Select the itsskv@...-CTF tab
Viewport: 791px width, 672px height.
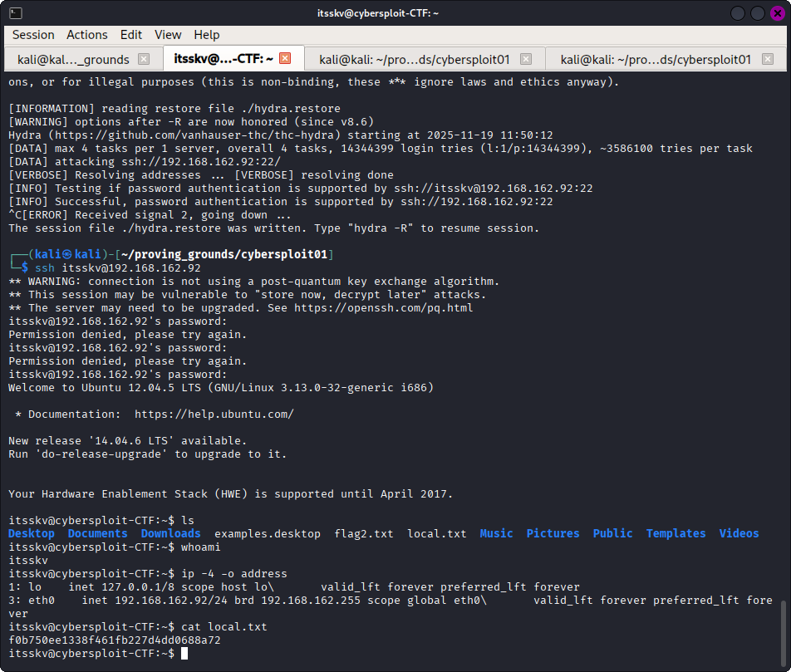223,59
